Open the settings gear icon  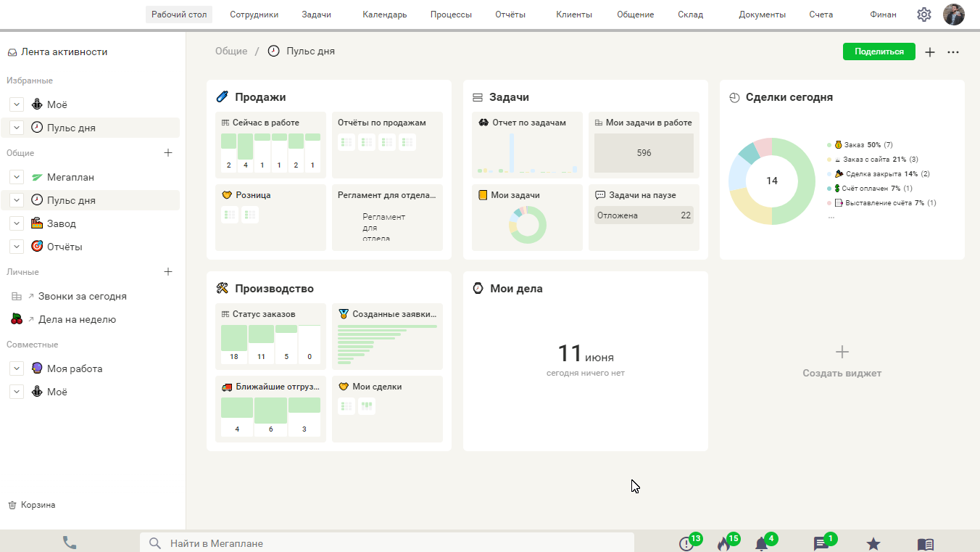point(923,15)
